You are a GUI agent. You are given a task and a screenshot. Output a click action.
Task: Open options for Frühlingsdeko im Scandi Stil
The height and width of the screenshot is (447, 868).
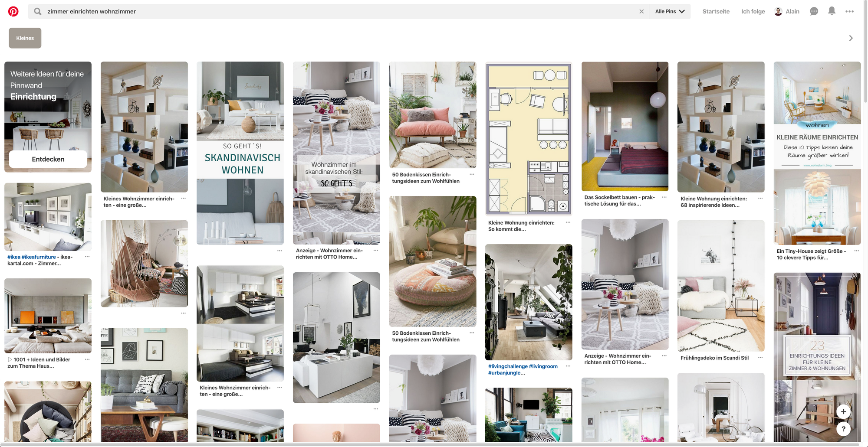[760, 358]
